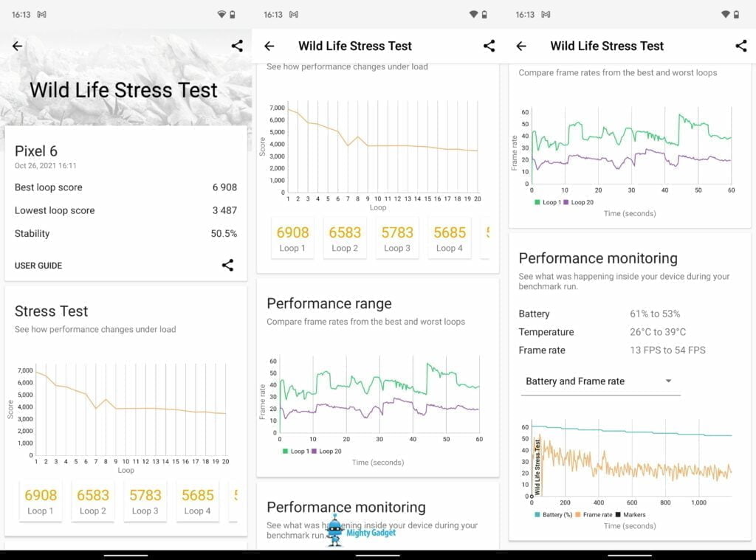Viewport: 756px width, 560px height.
Task: Open the USER GUIDE link
Action: [x=38, y=266]
